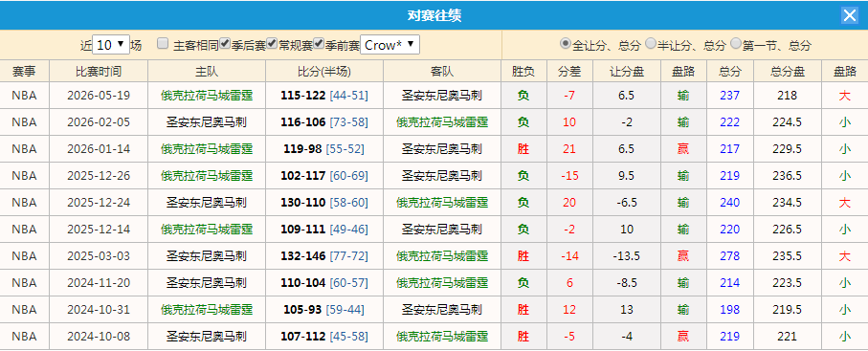Click the 客队 column header
Image resolution: width=868 pixels, height=351 pixels.
tap(442, 72)
